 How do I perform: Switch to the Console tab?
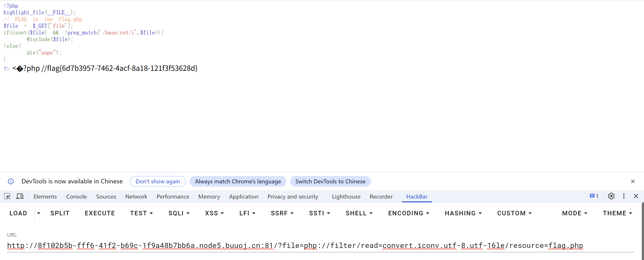pos(76,197)
